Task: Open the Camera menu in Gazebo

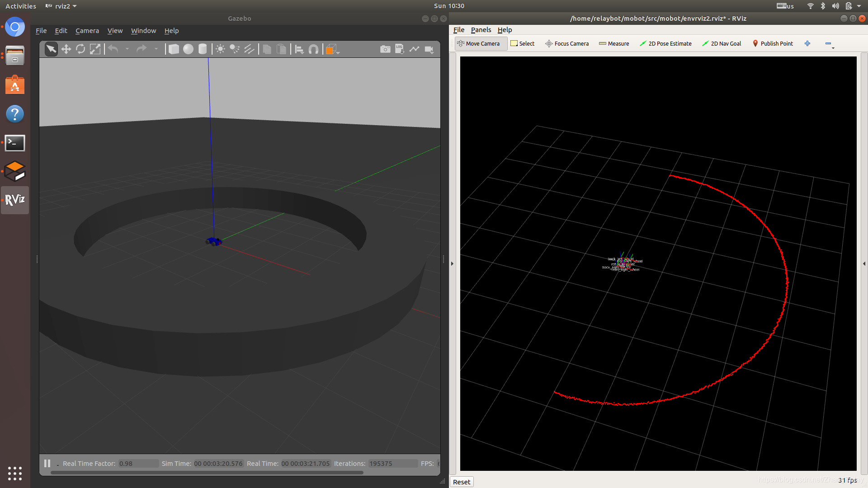Action: [87, 31]
